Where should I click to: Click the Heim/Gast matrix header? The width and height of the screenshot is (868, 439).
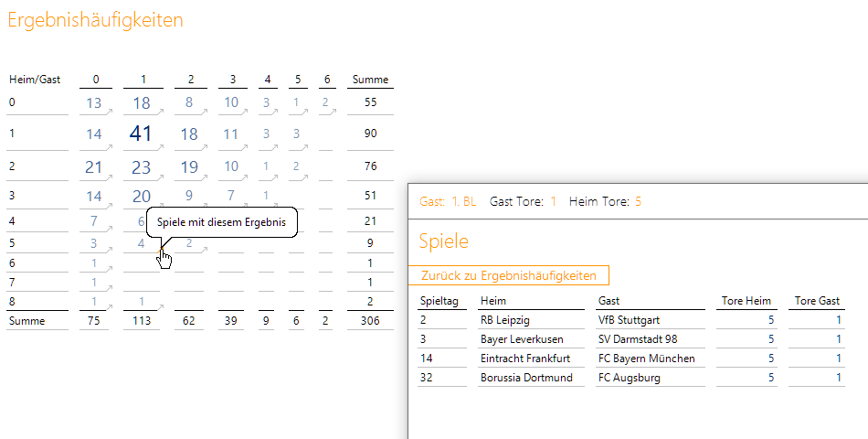35,80
